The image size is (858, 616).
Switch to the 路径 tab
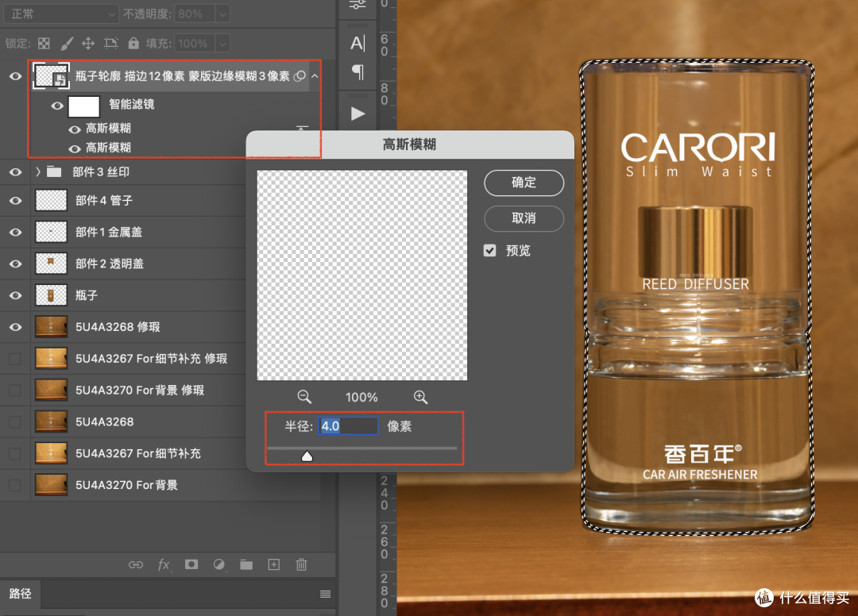coord(20,594)
